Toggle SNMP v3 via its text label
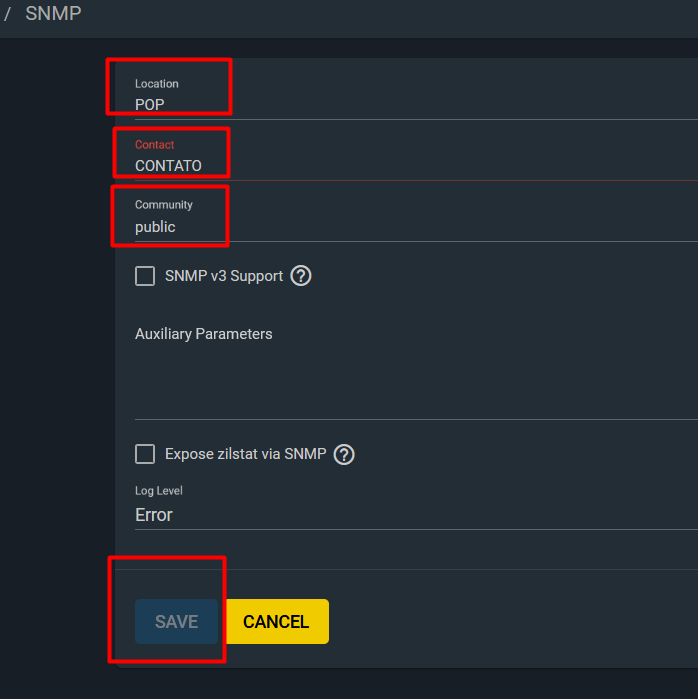The image size is (698, 699). click(224, 276)
